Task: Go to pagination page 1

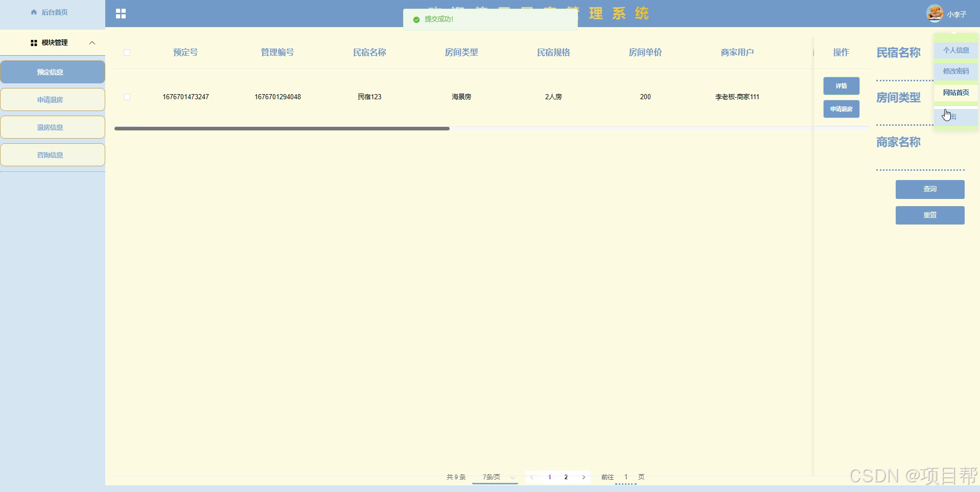Action: pyautogui.click(x=549, y=477)
